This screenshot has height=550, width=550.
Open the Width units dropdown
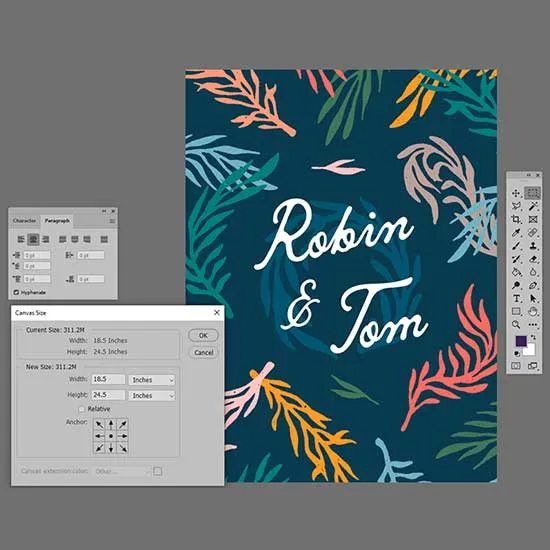[152, 380]
